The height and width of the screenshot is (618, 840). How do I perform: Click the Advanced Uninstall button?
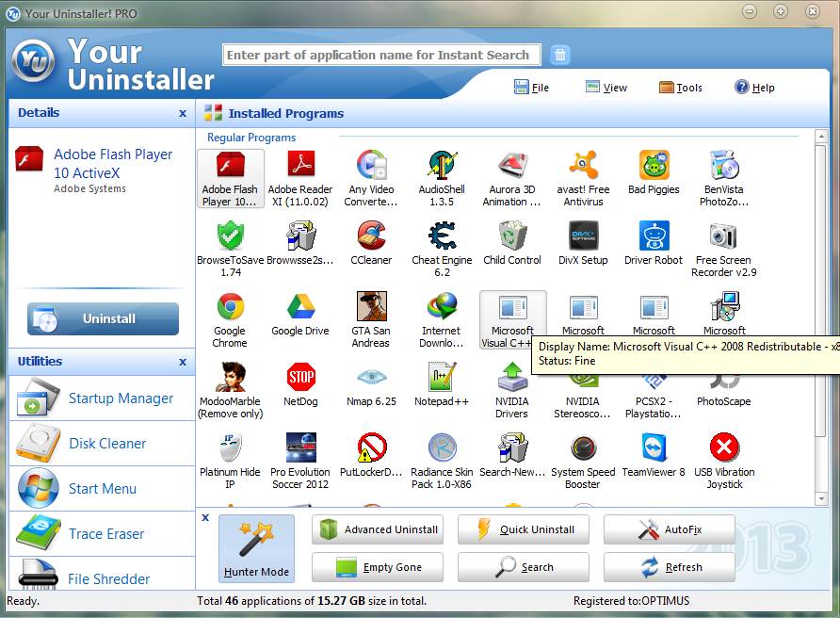tap(378, 529)
